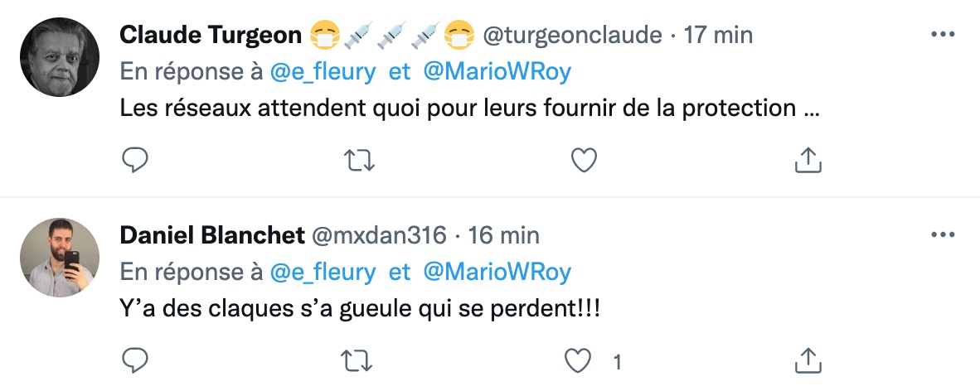Open @MarioWRoy mention in second tweet
This screenshot has height=391, width=980.
pos(497,273)
